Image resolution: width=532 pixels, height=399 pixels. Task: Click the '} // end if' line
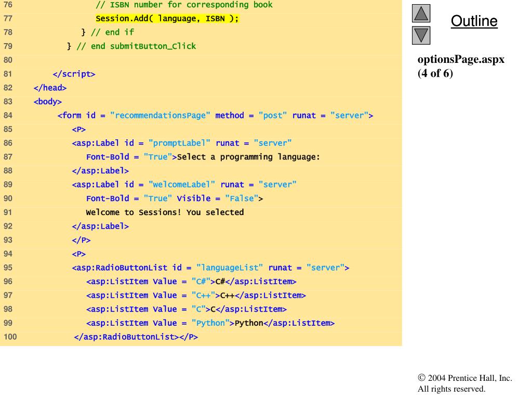(108, 32)
